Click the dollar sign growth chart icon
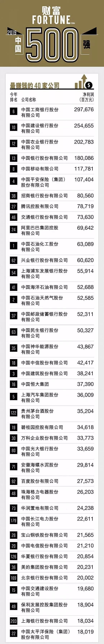 tap(84, 82)
